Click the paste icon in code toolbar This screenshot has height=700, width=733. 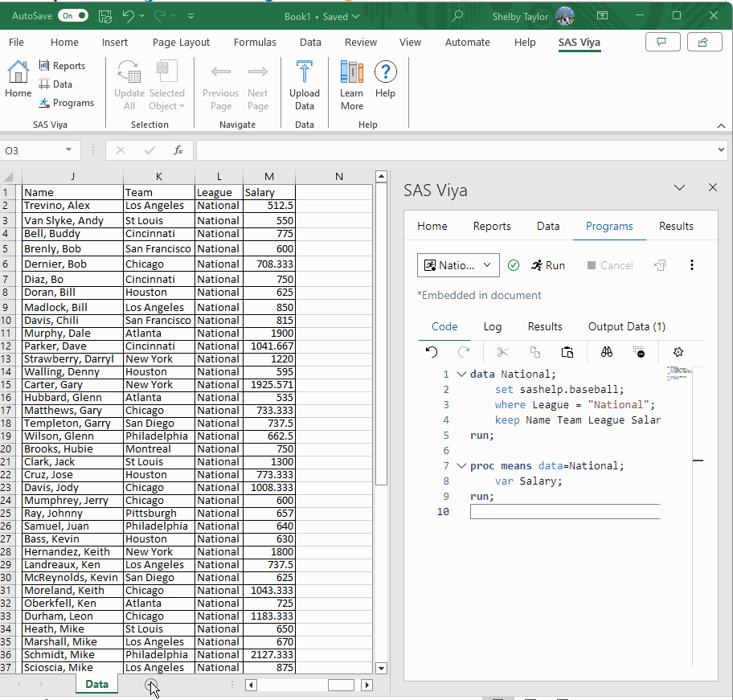pyautogui.click(x=567, y=352)
